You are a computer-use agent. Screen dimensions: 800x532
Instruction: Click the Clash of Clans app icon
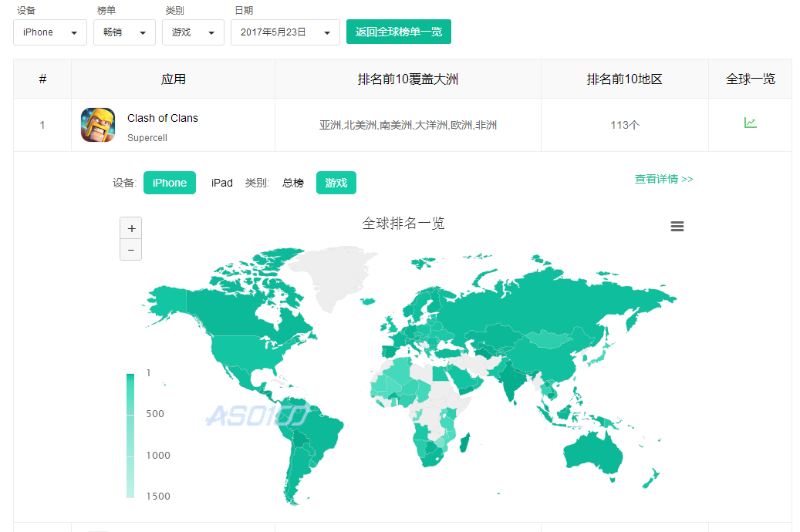click(x=98, y=125)
